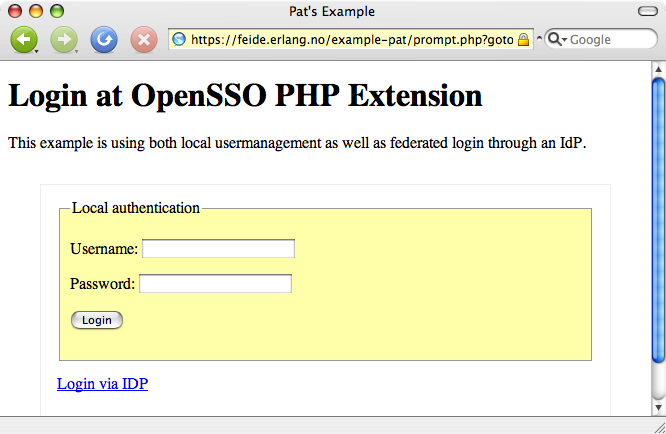This screenshot has height=434, width=666.
Task: Click the 'Username:' label
Action: [x=104, y=248]
